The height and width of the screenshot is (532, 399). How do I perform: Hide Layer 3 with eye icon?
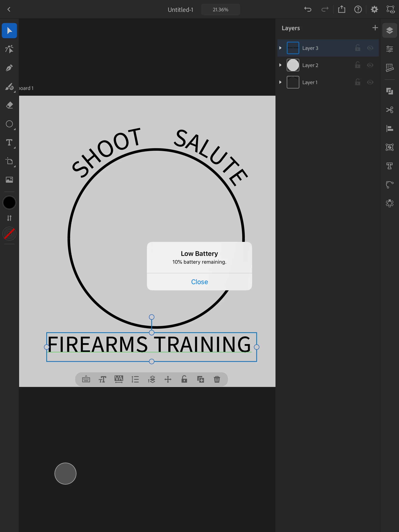[x=370, y=48]
